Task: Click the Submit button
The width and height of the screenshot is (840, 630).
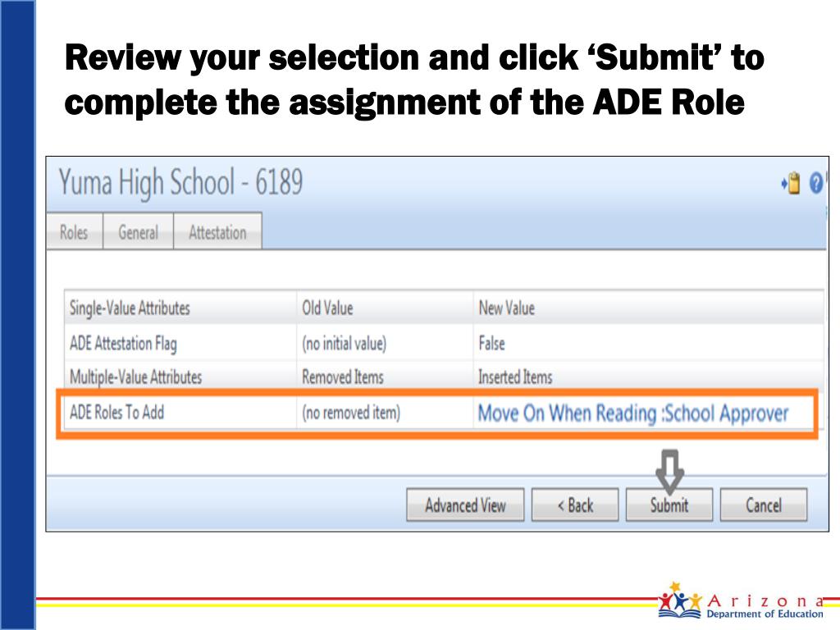Action: pyautogui.click(x=669, y=504)
